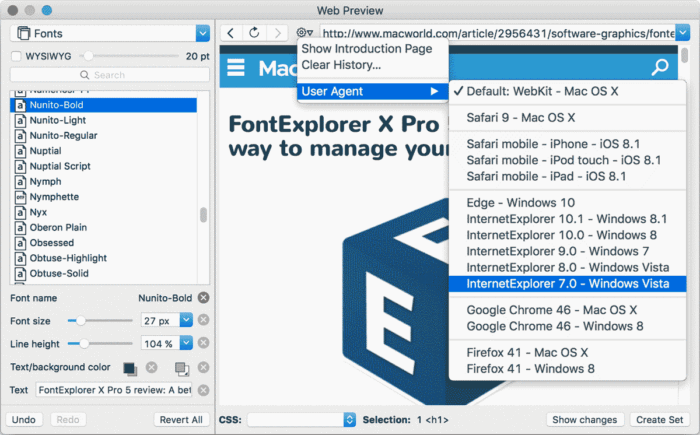
Task: Choose Show Introduction Page
Action: point(367,49)
